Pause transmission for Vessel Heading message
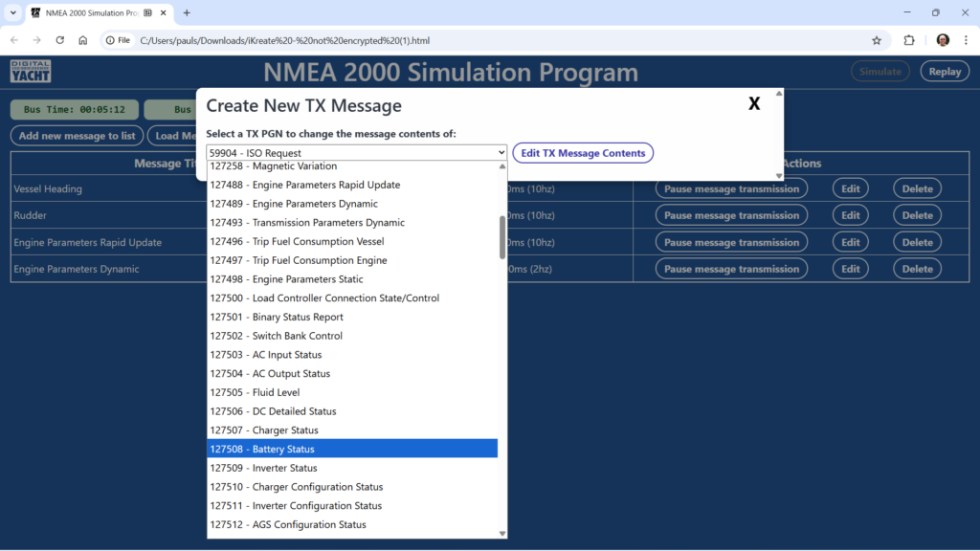This screenshot has width=980, height=551. [x=731, y=188]
